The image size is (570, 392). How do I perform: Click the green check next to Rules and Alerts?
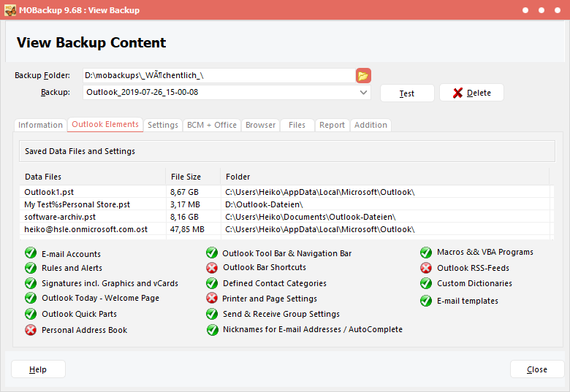[x=31, y=268]
